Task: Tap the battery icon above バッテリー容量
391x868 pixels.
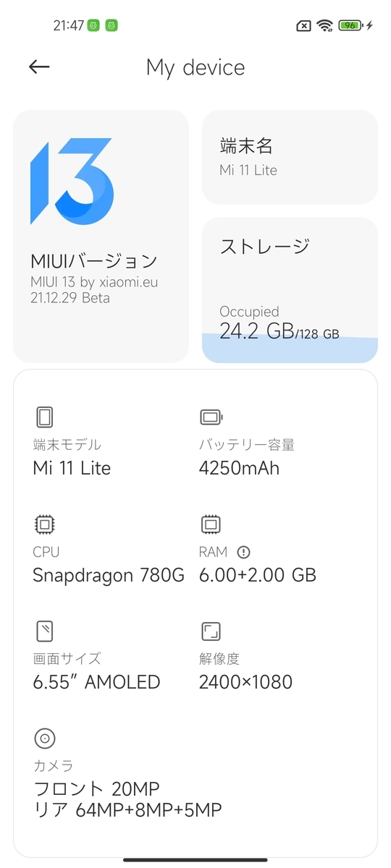Action: click(211, 417)
